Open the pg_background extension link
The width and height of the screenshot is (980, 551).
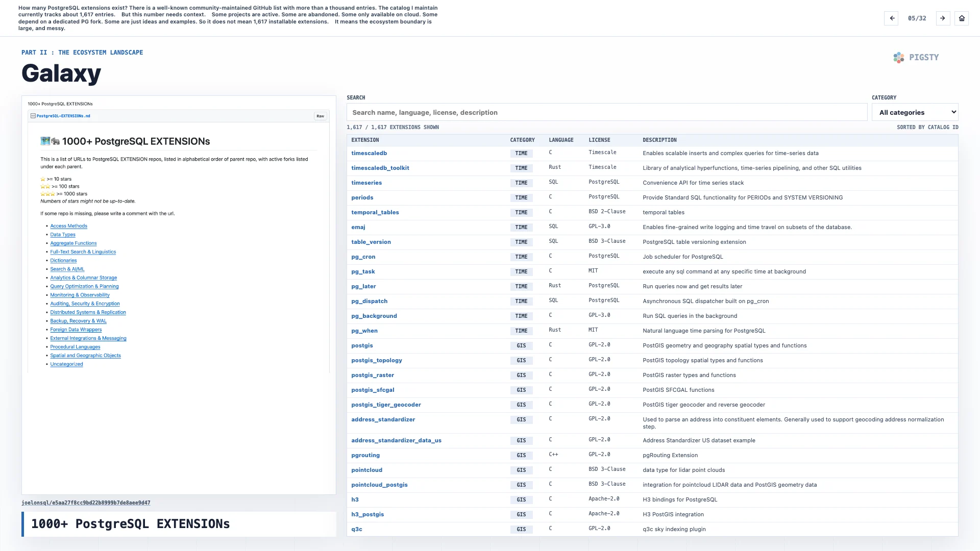[374, 316]
